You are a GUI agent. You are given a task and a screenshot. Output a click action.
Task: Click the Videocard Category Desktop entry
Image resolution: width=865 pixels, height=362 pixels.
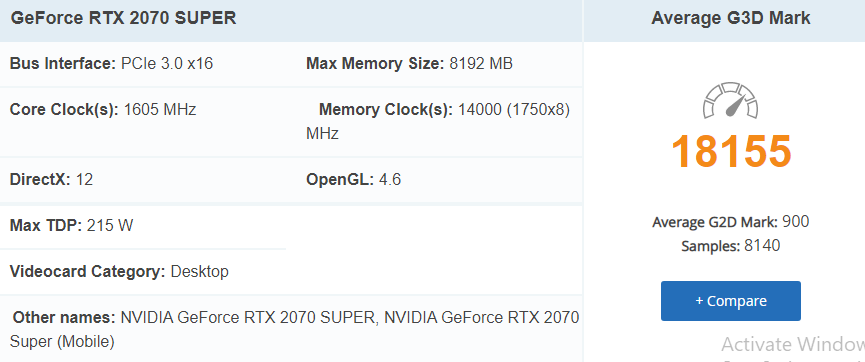pyautogui.click(x=119, y=272)
